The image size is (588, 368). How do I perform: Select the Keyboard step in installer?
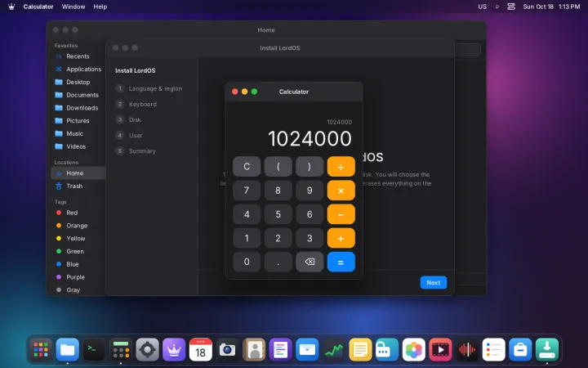click(x=136, y=104)
